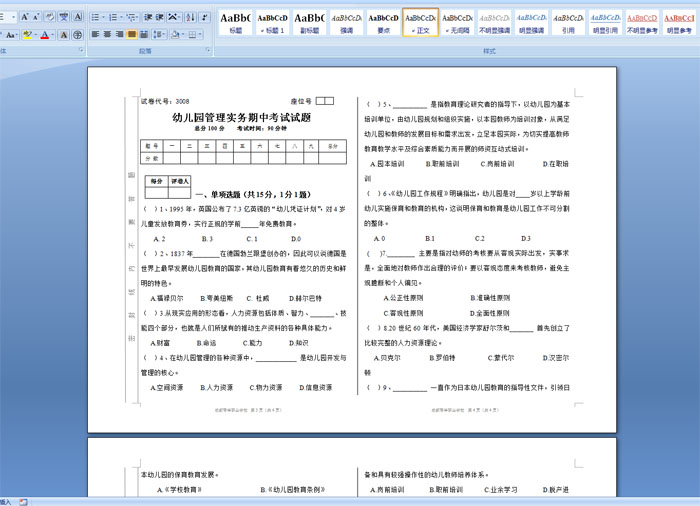Apply the 无间隔 style

coord(458,23)
